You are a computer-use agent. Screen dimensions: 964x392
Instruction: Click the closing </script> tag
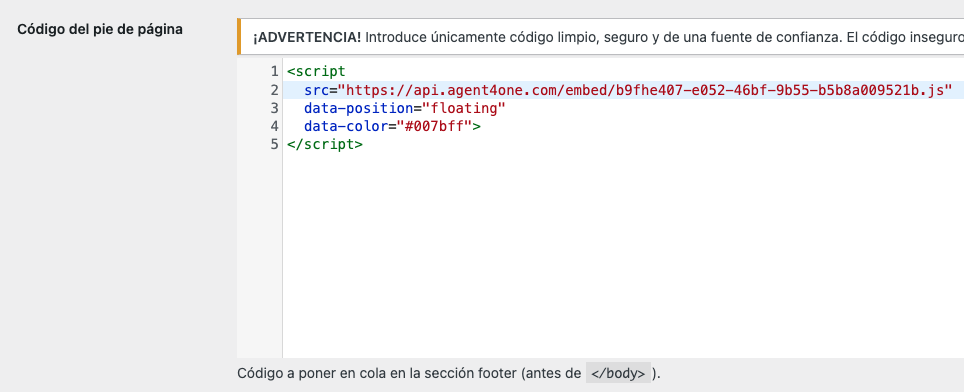pyautogui.click(x=325, y=145)
